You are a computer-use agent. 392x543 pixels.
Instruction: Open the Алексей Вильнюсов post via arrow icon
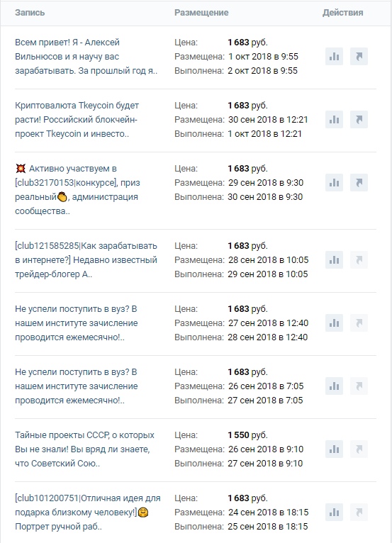[359, 57]
